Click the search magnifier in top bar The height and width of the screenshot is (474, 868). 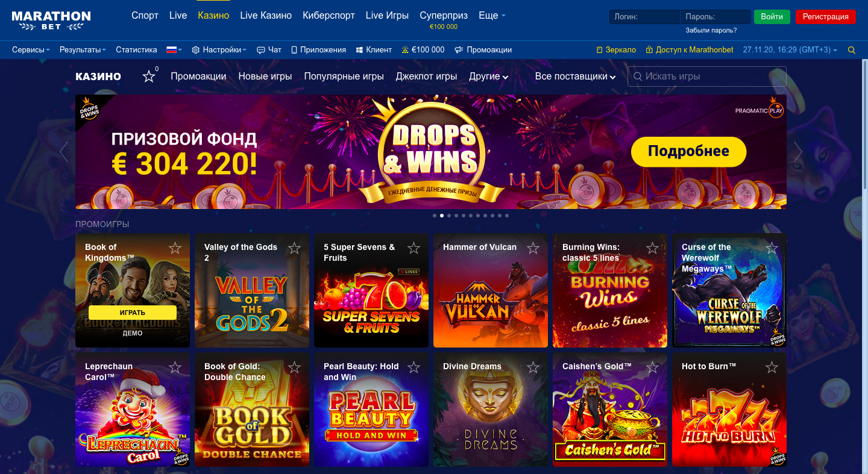[x=852, y=50]
